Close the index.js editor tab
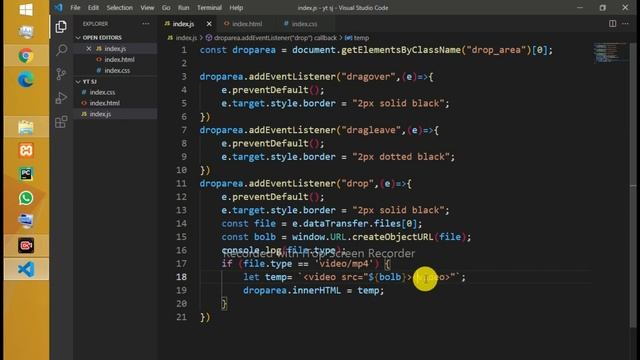Viewport: 640px width, 360px height. [209, 24]
